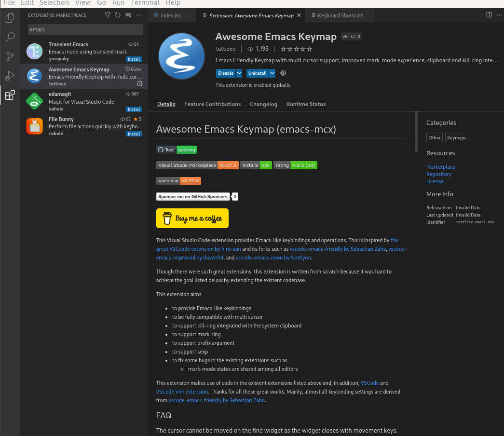Viewport: 504px width, 436px height.
Task: Open the Extensions view icon
Action: tap(10, 95)
